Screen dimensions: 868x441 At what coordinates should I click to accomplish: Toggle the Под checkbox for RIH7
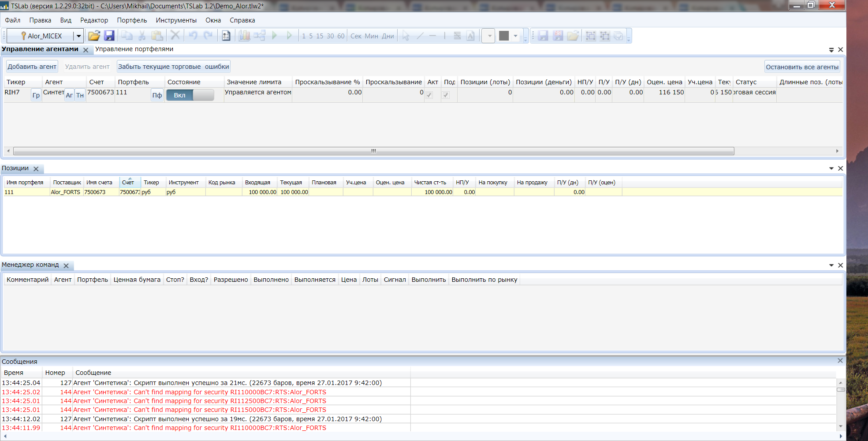pyautogui.click(x=446, y=95)
